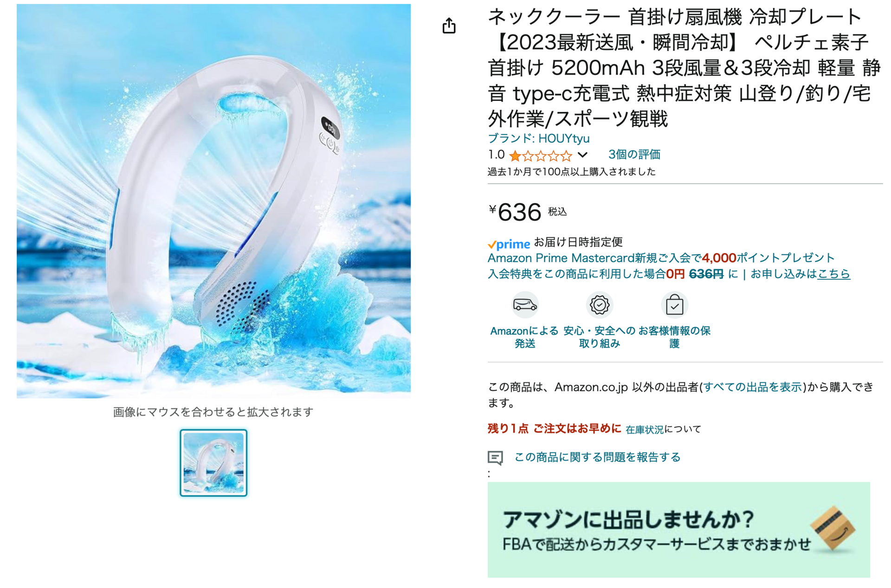Screen dimensions: 891x588
Task: Click the Amazonによる発送 label
Action: (x=524, y=337)
